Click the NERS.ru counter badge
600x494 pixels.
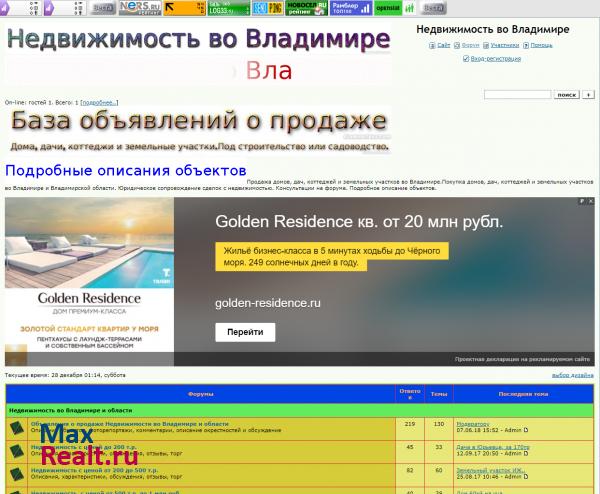point(140,8)
